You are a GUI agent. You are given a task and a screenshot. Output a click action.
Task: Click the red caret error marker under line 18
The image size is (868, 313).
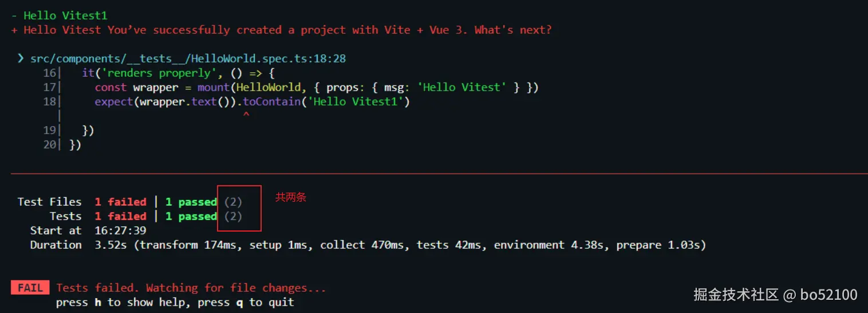pyautogui.click(x=246, y=116)
